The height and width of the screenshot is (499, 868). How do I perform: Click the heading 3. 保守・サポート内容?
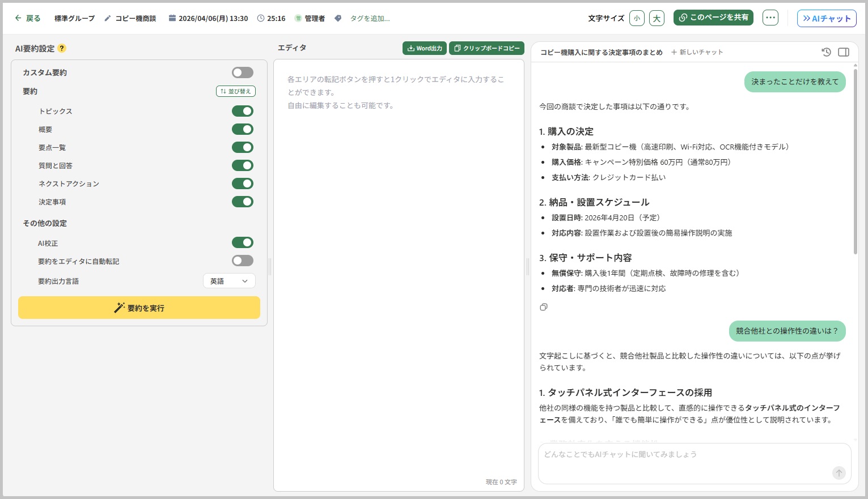tap(586, 258)
